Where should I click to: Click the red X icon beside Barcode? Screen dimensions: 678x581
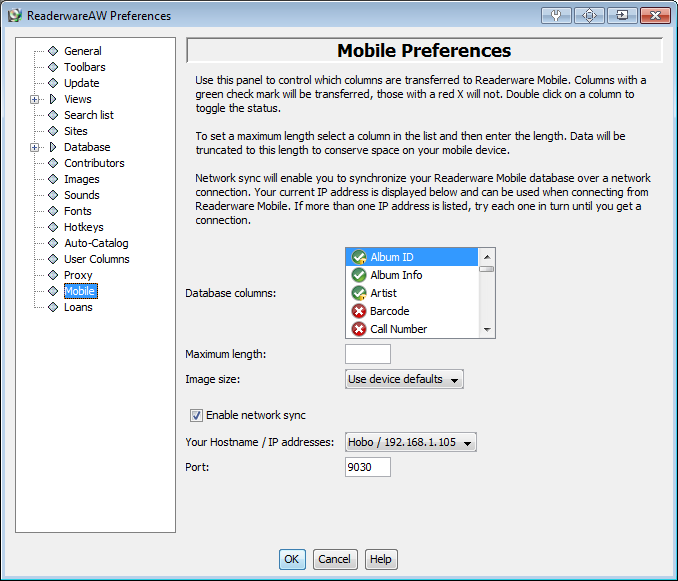(358, 311)
